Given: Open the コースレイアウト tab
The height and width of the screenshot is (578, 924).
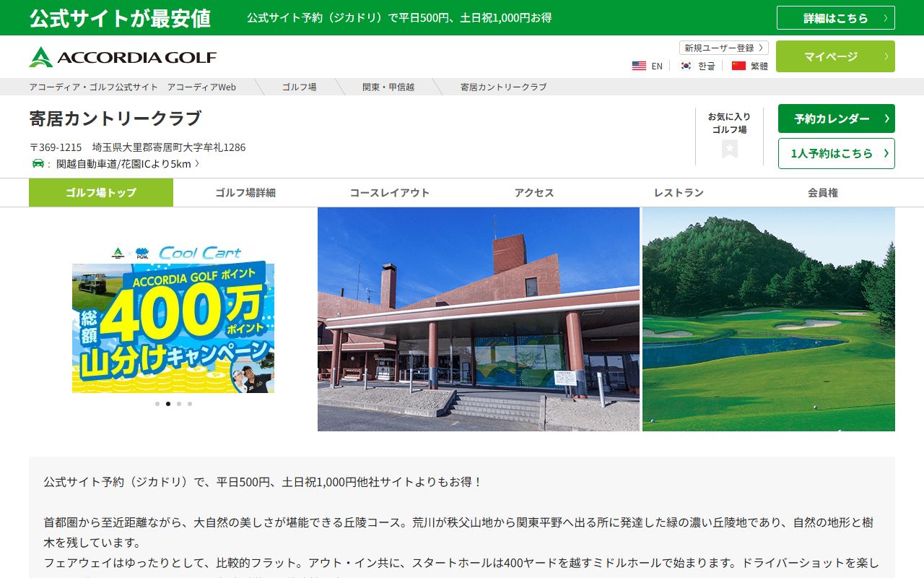Looking at the screenshot, I should click(x=390, y=193).
